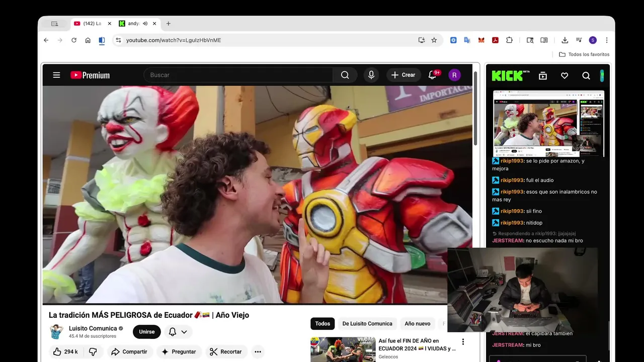Mute the andy Kick tab audio icon

145,24
